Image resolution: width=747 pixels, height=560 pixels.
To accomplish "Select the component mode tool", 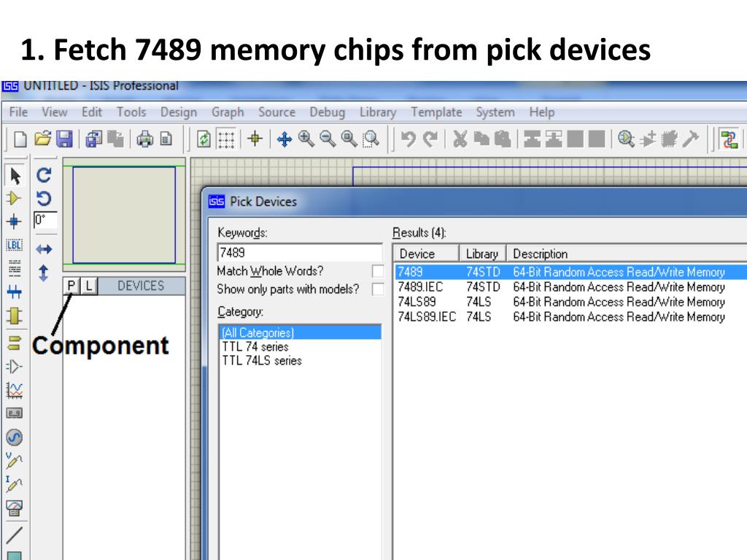I will click(x=14, y=198).
